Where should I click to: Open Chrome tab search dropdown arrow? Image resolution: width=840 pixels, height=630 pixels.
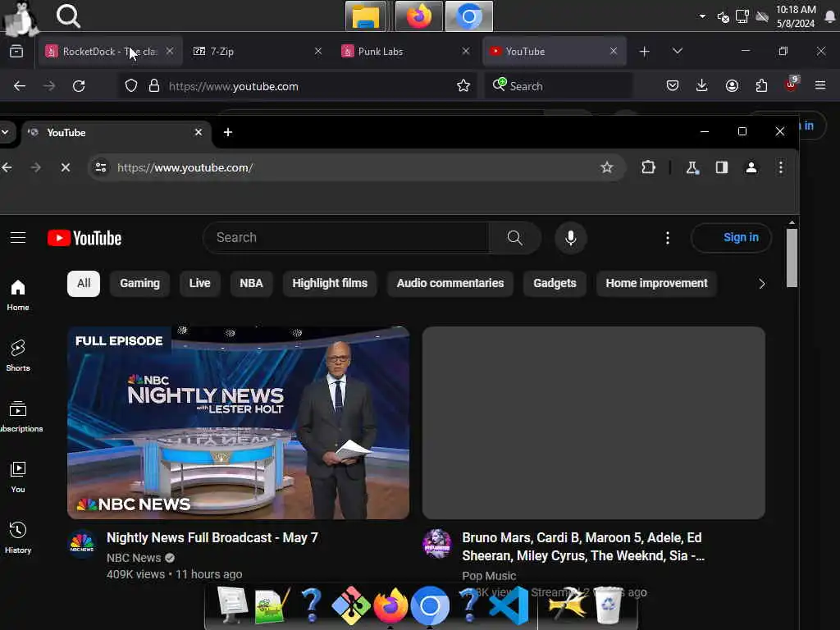5,132
